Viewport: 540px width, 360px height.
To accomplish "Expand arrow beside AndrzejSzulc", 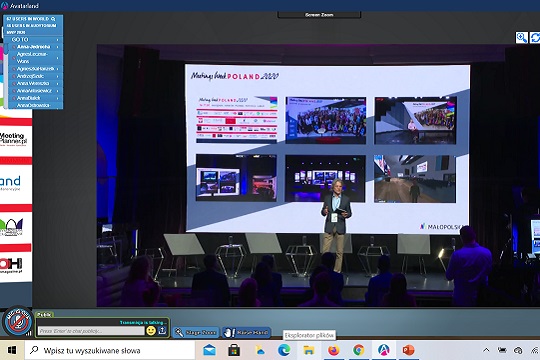I will [58, 76].
